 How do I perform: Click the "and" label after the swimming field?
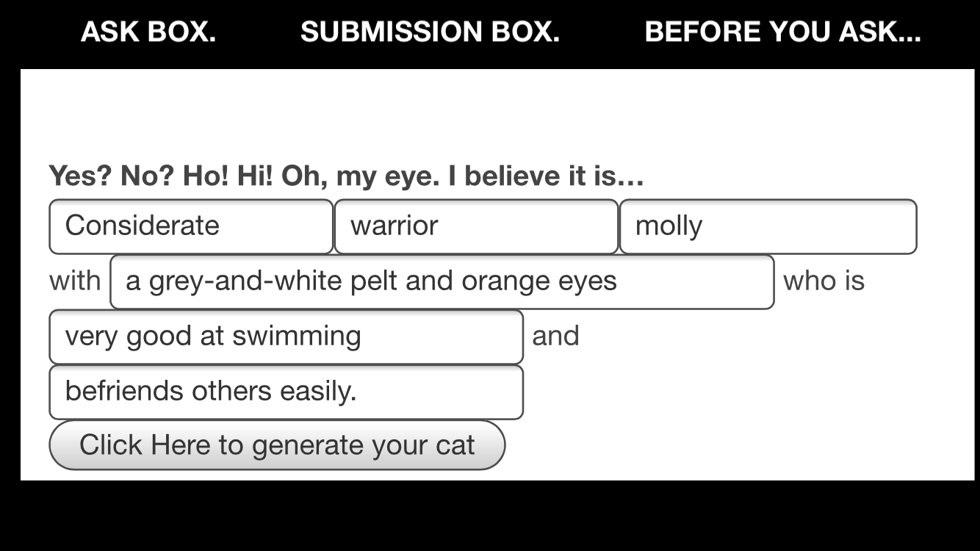tap(555, 336)
